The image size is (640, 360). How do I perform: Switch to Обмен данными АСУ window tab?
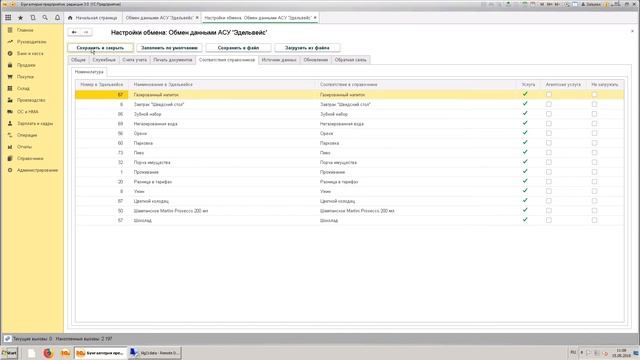coord(159,18)
